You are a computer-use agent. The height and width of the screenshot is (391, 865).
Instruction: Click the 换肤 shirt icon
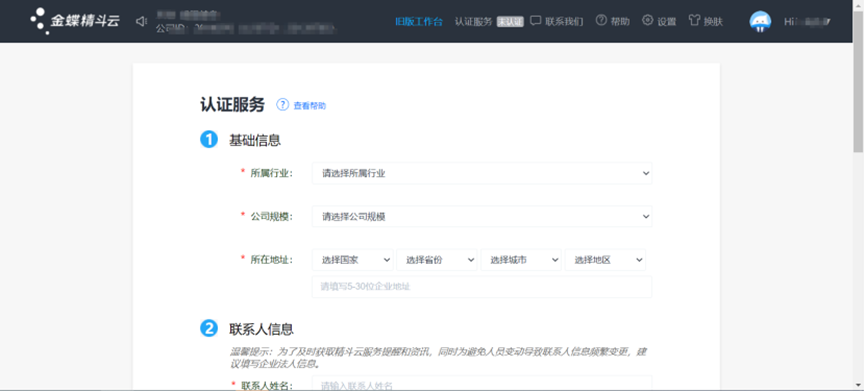click(x=695, y=20)
